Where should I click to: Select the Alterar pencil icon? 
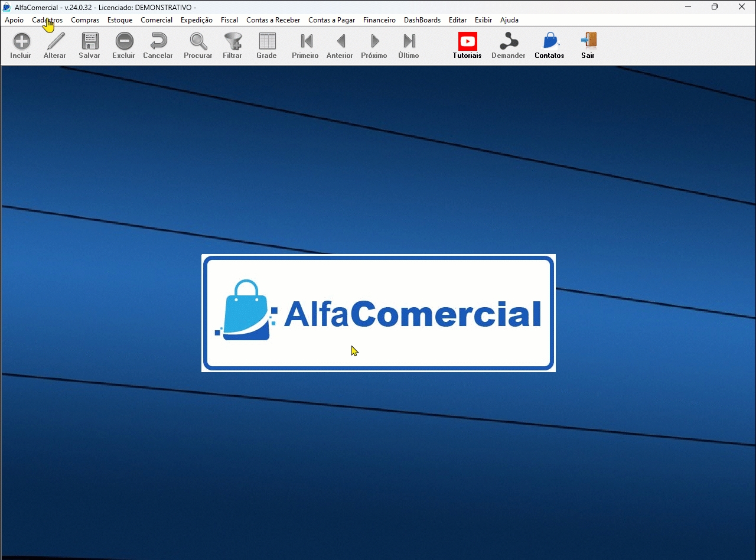(x=55, y=41)
